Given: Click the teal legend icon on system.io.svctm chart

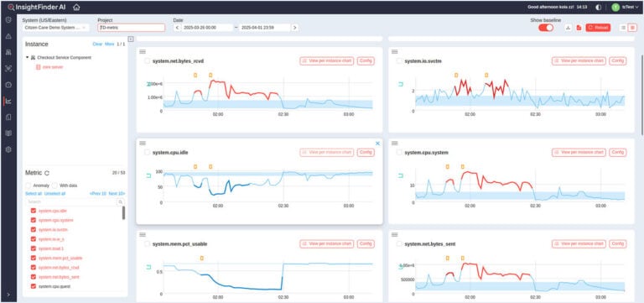Looking at the screenshot, I should [x=401, y=84].
